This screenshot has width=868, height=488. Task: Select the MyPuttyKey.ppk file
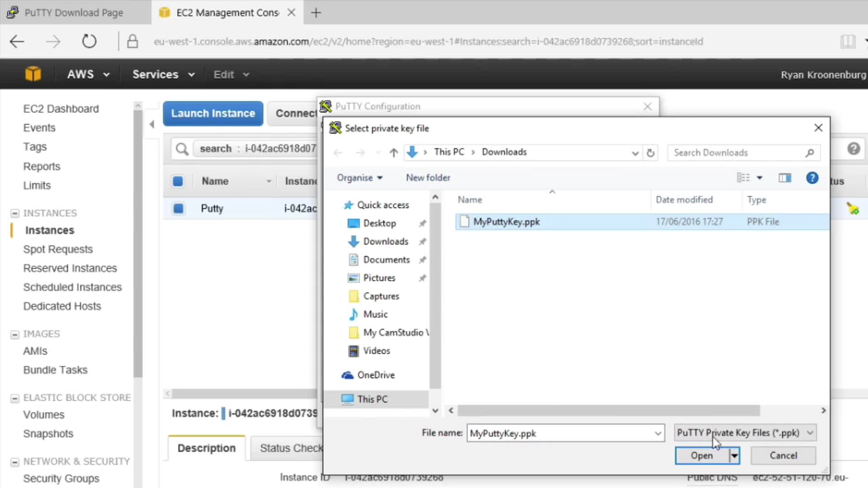(x=506, y=222)
